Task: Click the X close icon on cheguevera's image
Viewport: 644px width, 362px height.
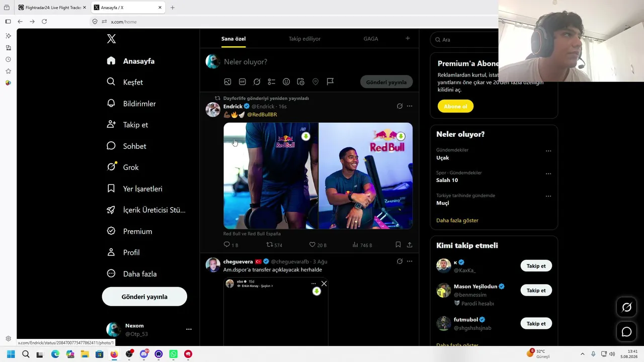Action: (324, 284)
